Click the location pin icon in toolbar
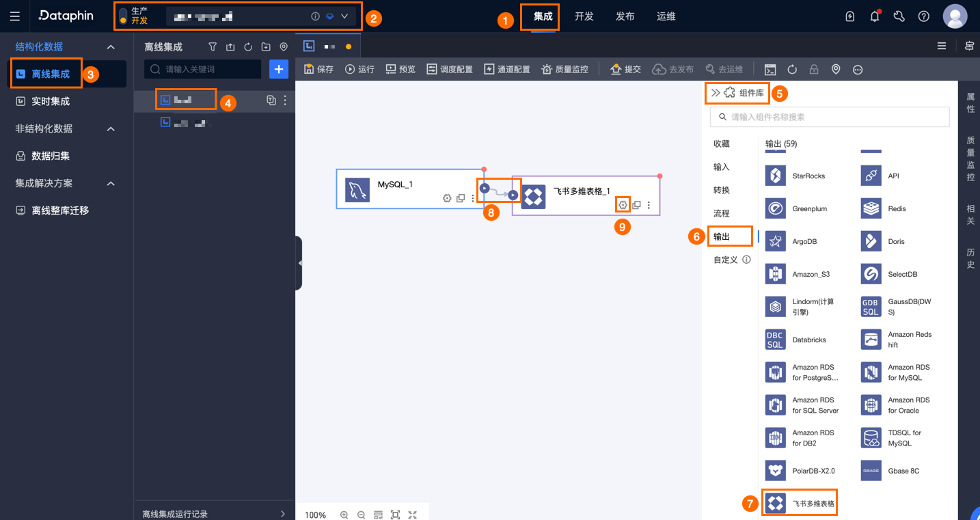This screenshot has height=520, width=980. pyautogui.click(x=836, y=69)
